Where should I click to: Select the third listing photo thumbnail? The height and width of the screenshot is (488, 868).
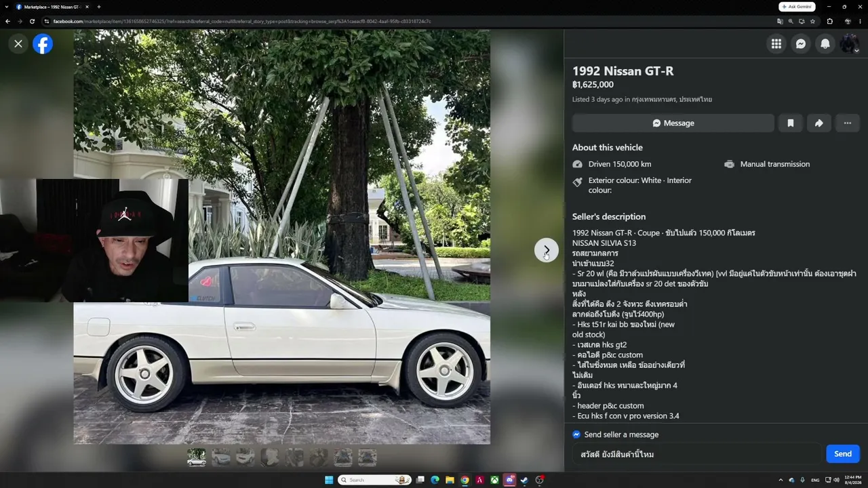point(245,457)
